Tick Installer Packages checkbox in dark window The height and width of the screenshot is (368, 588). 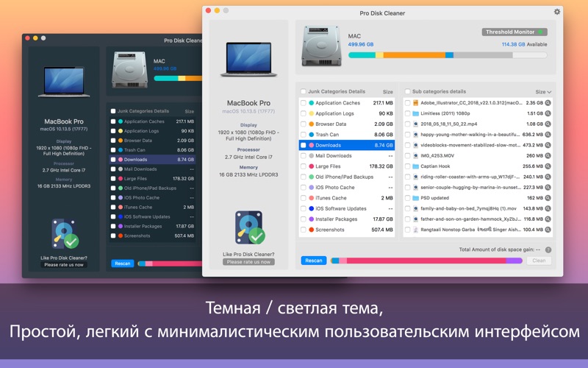coord(113,227)
